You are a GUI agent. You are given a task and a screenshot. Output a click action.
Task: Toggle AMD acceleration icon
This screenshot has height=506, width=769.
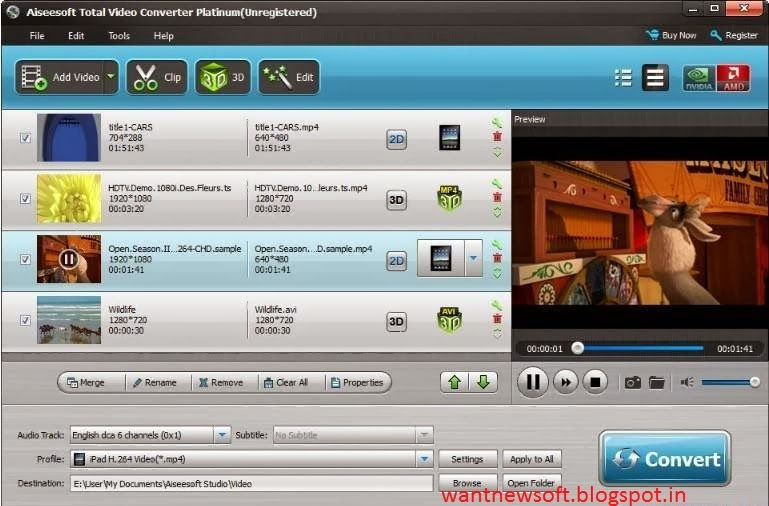click(733, 78)
